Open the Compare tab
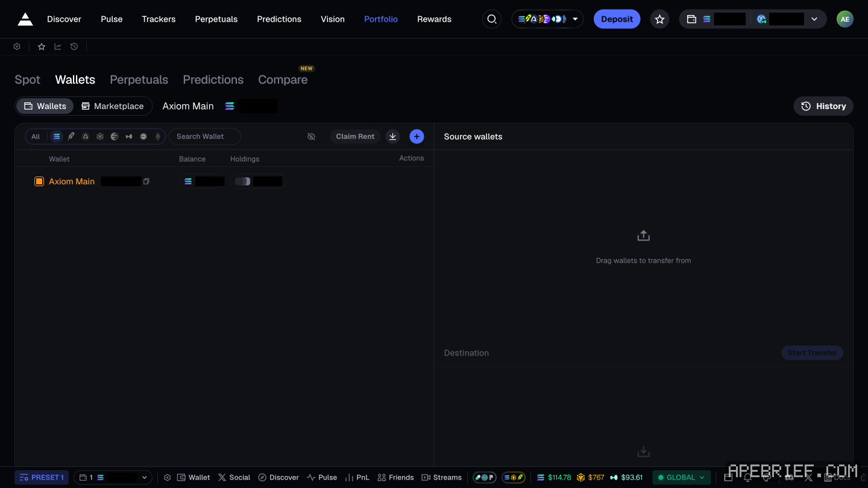The width and height of the screenshot is (868, 488). (x=283, y=80)
